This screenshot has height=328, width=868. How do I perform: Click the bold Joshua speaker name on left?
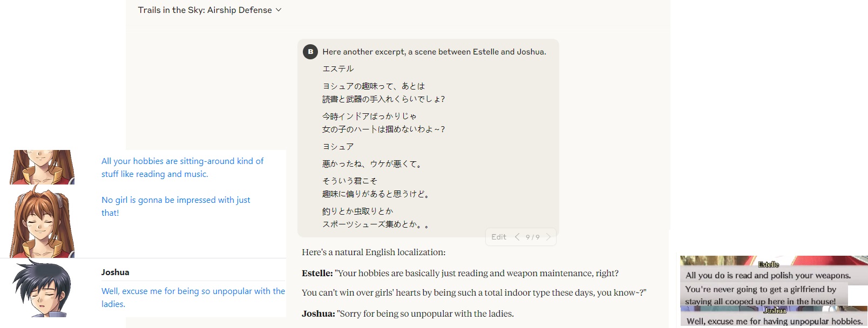point(115,272)
